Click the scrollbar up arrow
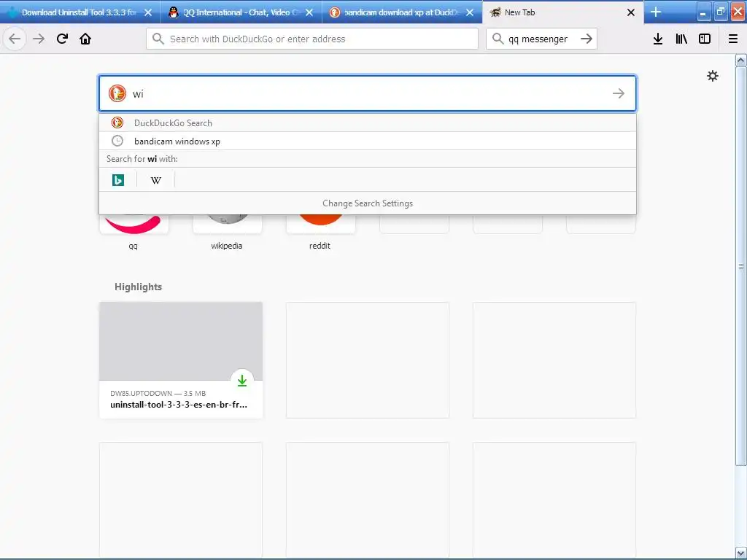This screenshot has height=560, width=747. point(741,60)
